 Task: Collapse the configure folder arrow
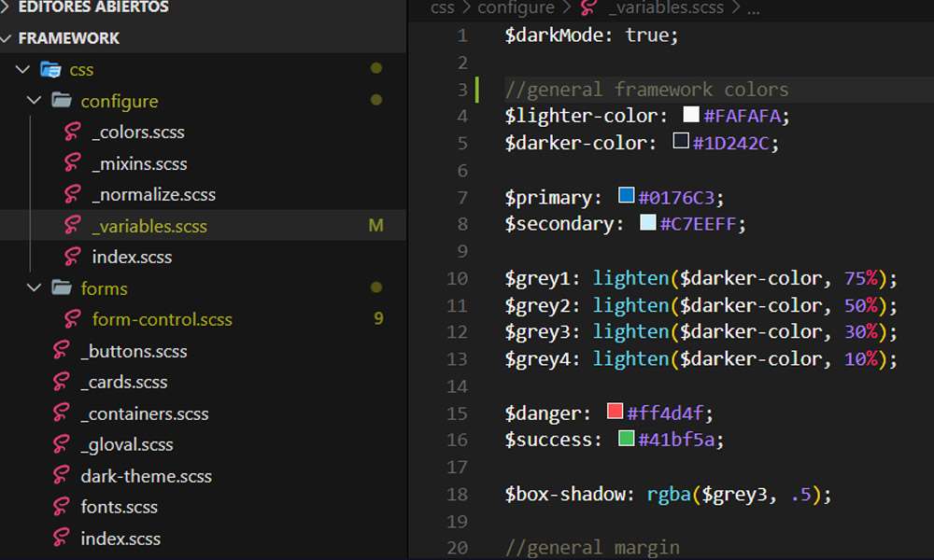click(x=35, y=101)
